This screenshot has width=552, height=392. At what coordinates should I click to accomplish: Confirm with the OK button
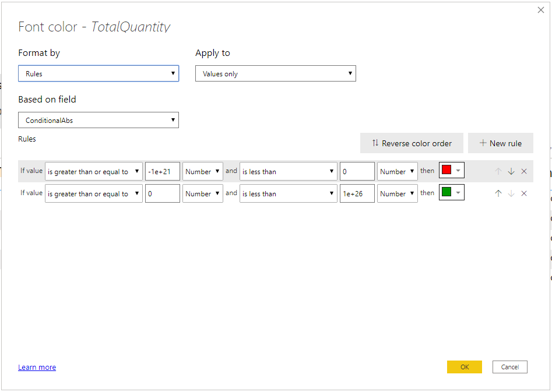coord(464,367)
